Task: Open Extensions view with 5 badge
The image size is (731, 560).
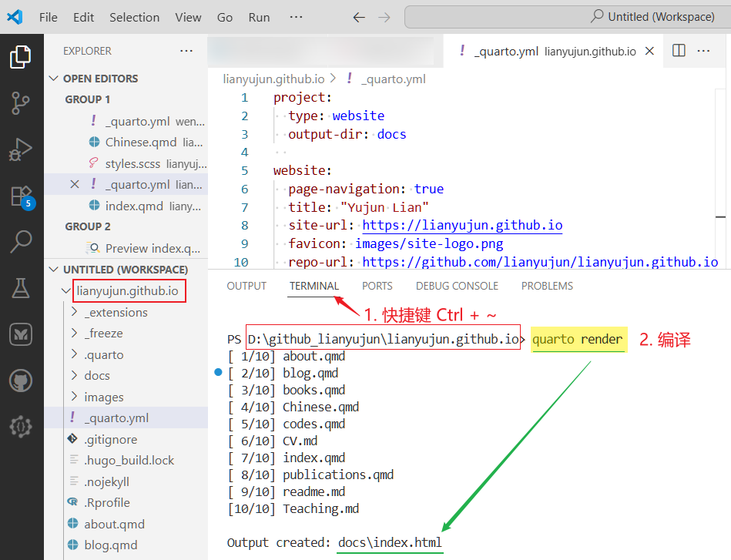Action: tap(22, 196)
